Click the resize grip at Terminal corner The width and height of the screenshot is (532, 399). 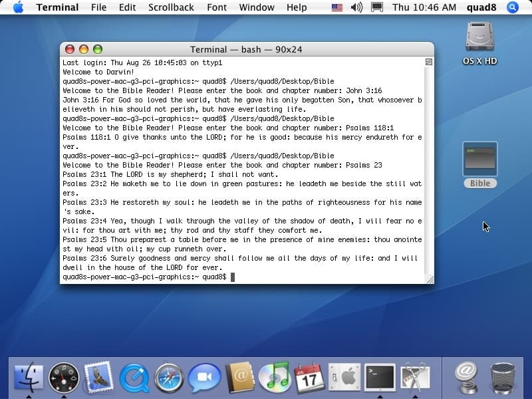(x=430, y=279)
